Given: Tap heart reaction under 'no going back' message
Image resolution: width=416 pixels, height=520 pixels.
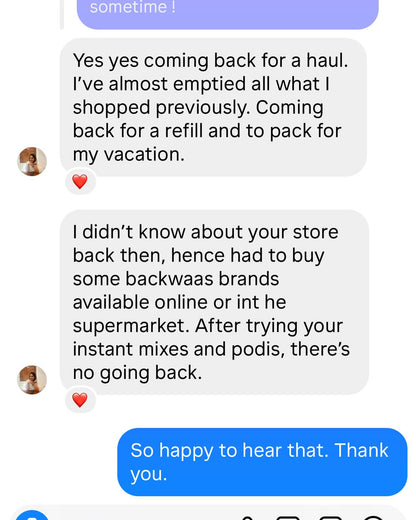Looking at the screenshot, I should click(x=80, y=400).
